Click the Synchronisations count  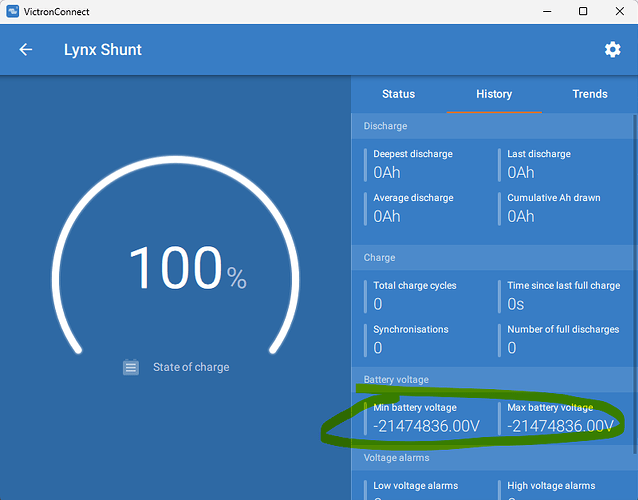tap(378, 348)
